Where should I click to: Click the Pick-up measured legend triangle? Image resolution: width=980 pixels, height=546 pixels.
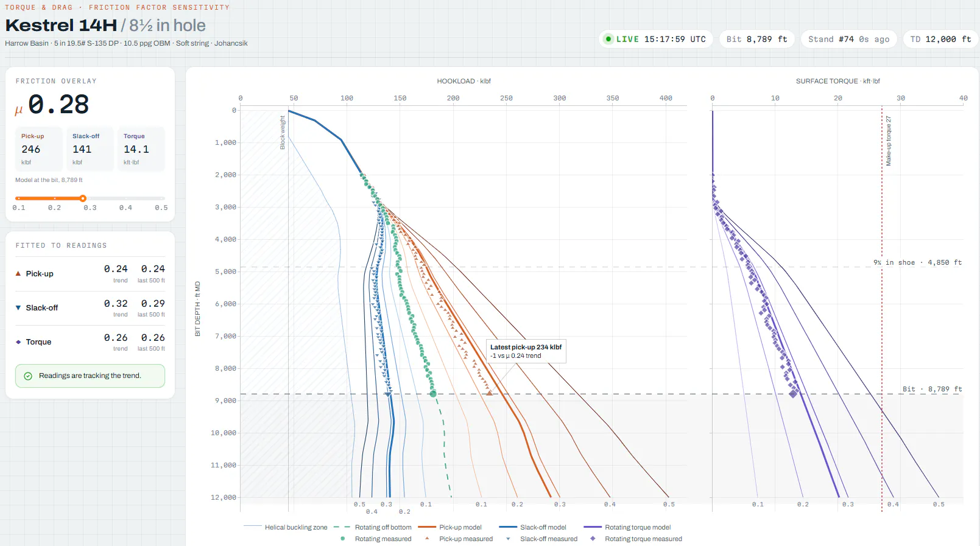point(427,539)
